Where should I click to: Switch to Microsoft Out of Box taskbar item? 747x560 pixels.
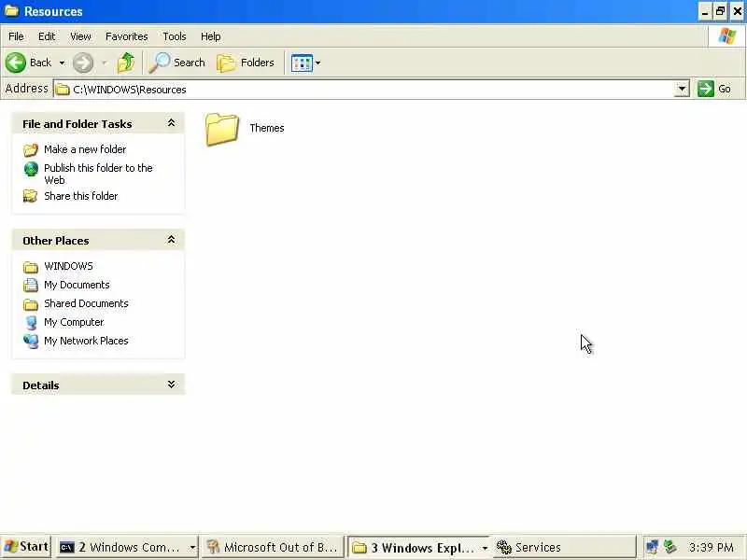272,547
